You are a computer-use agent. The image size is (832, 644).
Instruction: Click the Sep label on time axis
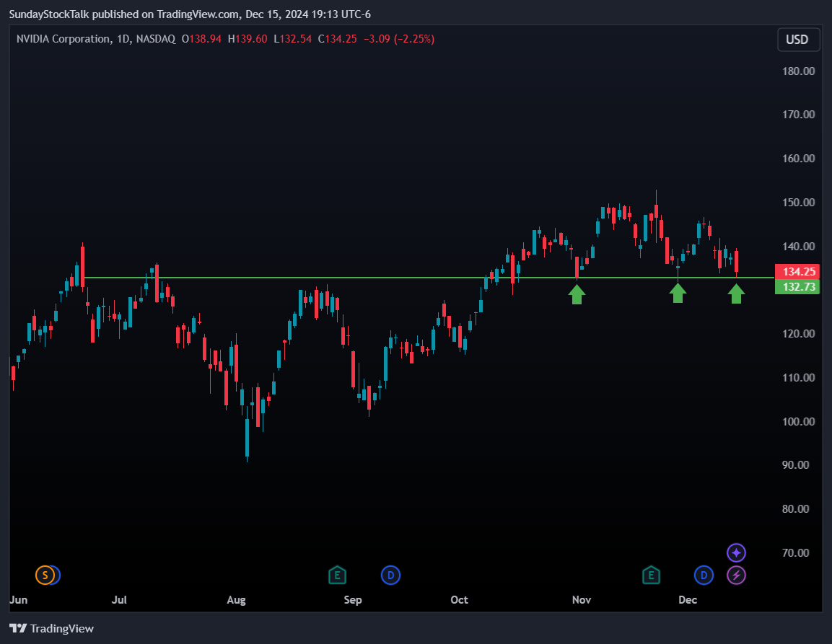click(x=353, y=600)
